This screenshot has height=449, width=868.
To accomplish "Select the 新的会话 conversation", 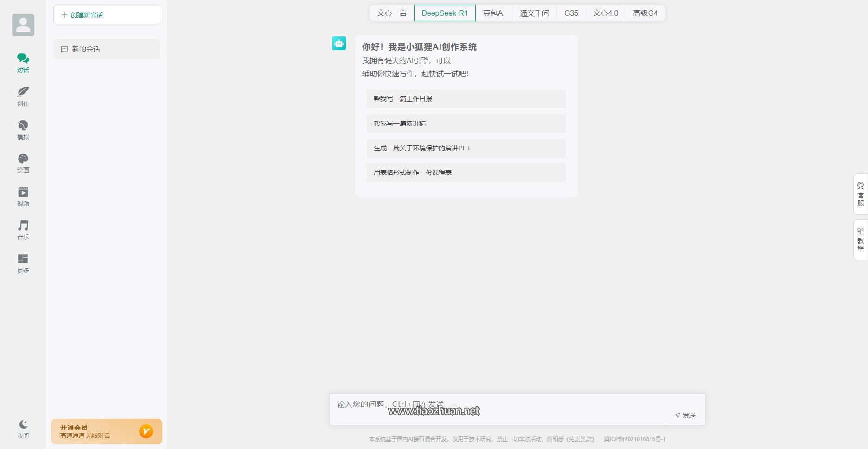I will pyautogui.click(x=107, y=49).
